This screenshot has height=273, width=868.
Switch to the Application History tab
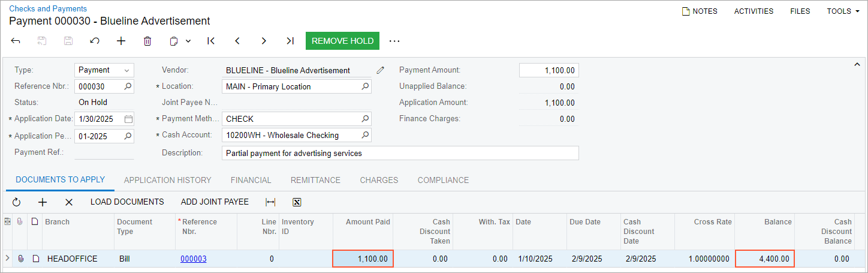(167, 180)
